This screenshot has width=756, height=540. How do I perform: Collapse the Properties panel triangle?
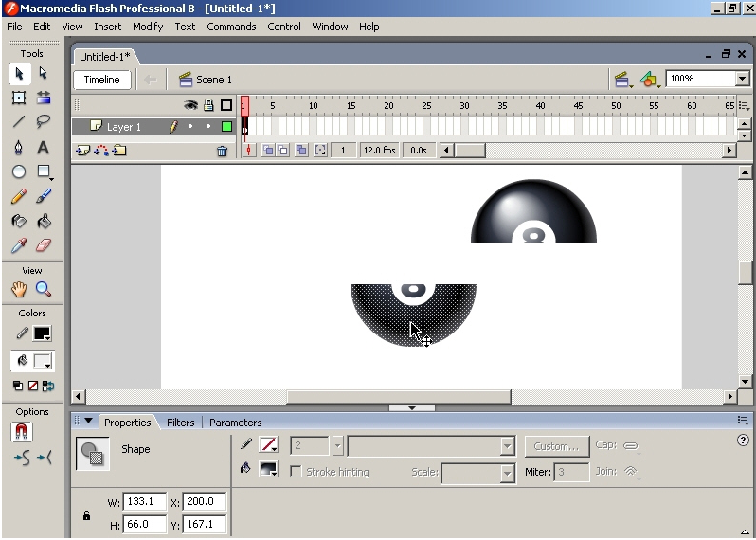tap(88, 421)
